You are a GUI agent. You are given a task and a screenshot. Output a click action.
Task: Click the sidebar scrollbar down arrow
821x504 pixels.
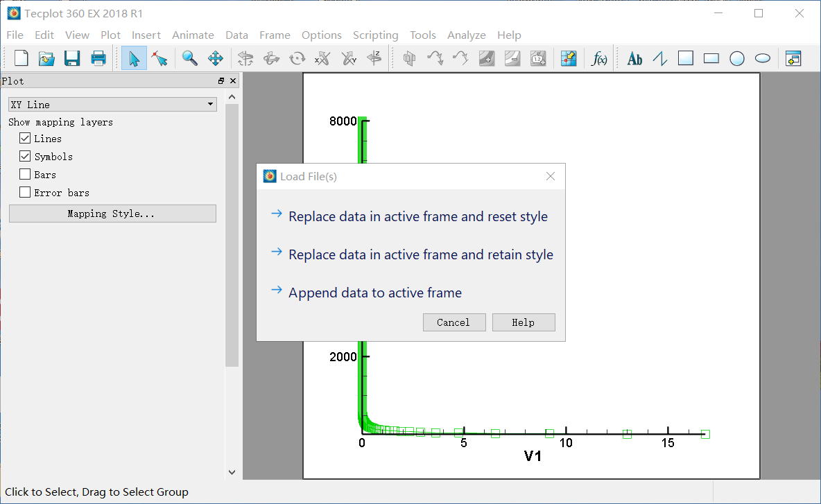pyautogui.click(x=232, y=472)
